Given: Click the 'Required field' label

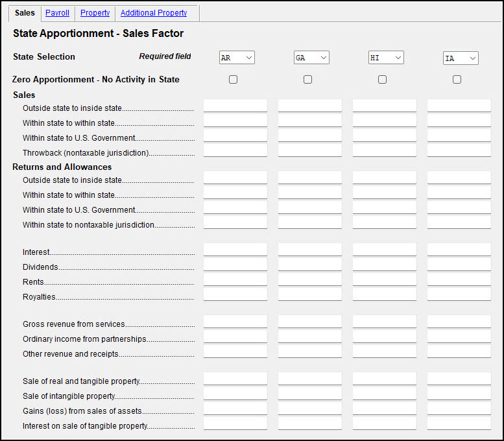Looking at the screenshot, I should pyautogui.click(x=165, y=56).
